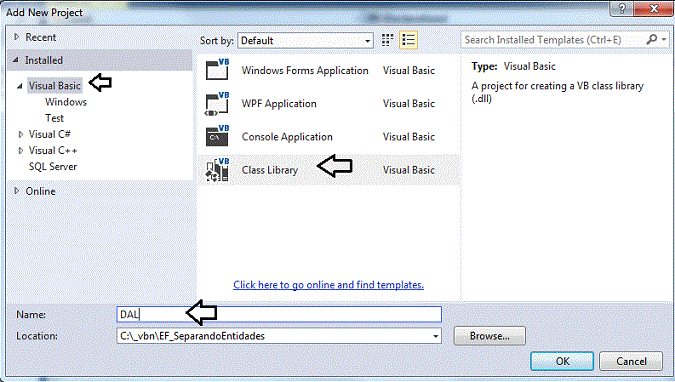This screenshot has height=382, width=675.
Task: Expand the Recent section
Action: pyautogui.click(x=16, y=37)
